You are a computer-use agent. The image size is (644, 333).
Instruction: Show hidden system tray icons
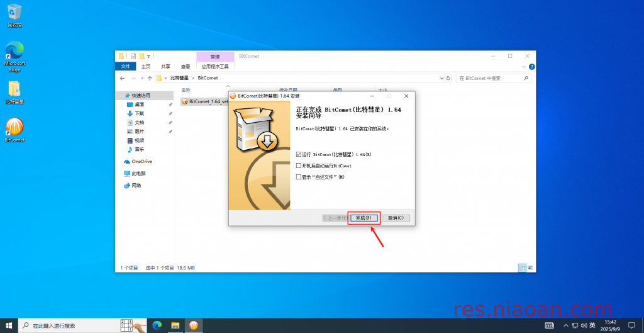566,325
